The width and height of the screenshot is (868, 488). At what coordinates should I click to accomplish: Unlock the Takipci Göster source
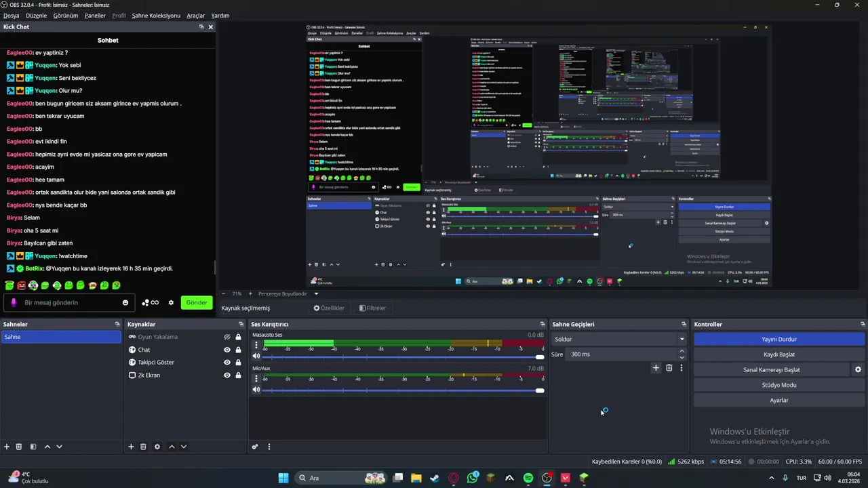[238, 363]
